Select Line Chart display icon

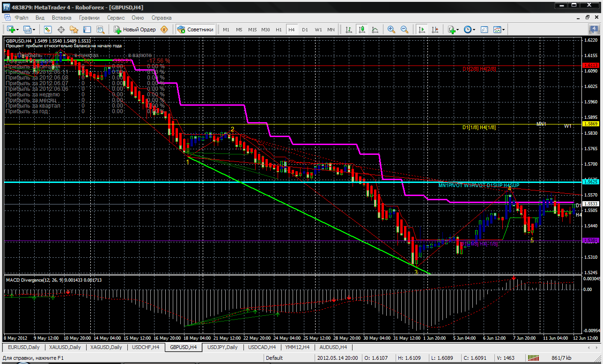click(375, 29)
